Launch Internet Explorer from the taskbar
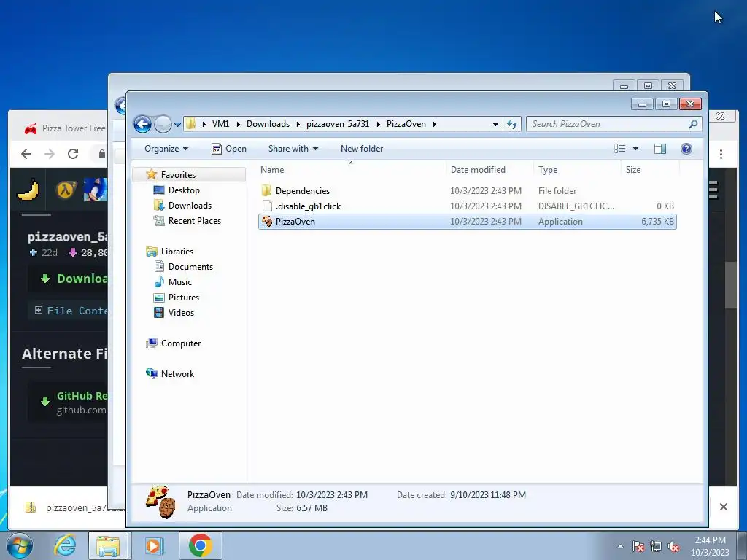The height and width of the screenshot is (560, 747). [x=65, y=545]
